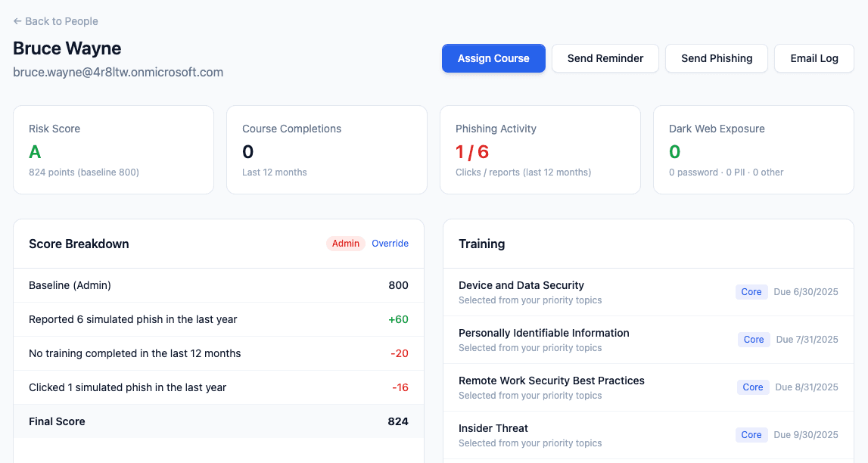Click the red '1 / 6' phishing value

click(472, 151)
